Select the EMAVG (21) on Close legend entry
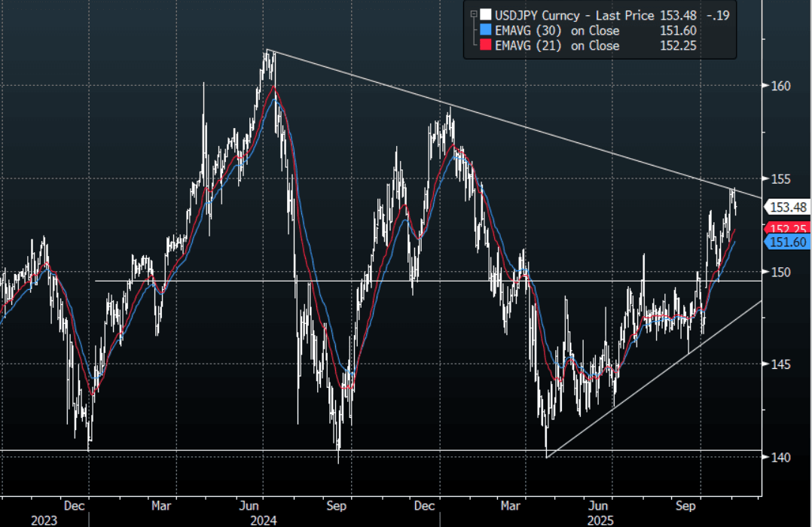Viewport: 812px width, 527px height. [x=556, y=46]
